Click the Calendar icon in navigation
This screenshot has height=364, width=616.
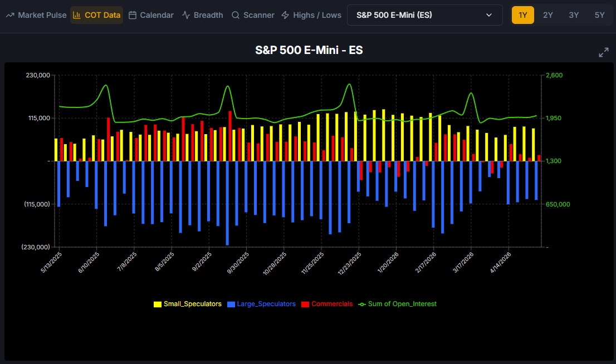[133, 15]
